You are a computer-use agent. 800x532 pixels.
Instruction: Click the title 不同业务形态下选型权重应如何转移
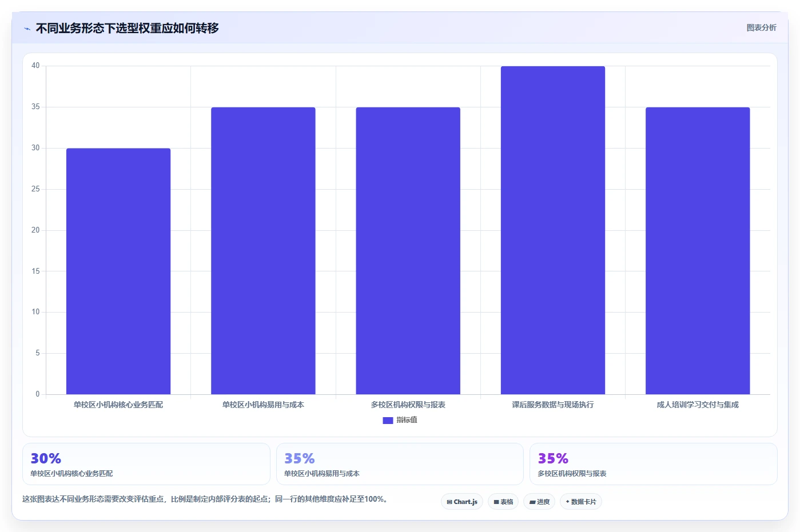click(127, 28)
